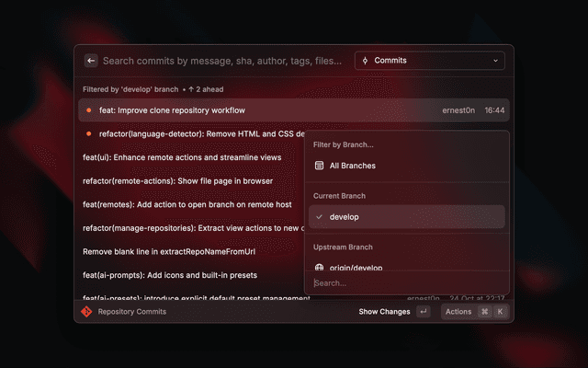Click the globe icon beside origin/develop
The height and width of the screenshot is (368, 588).
319,267
